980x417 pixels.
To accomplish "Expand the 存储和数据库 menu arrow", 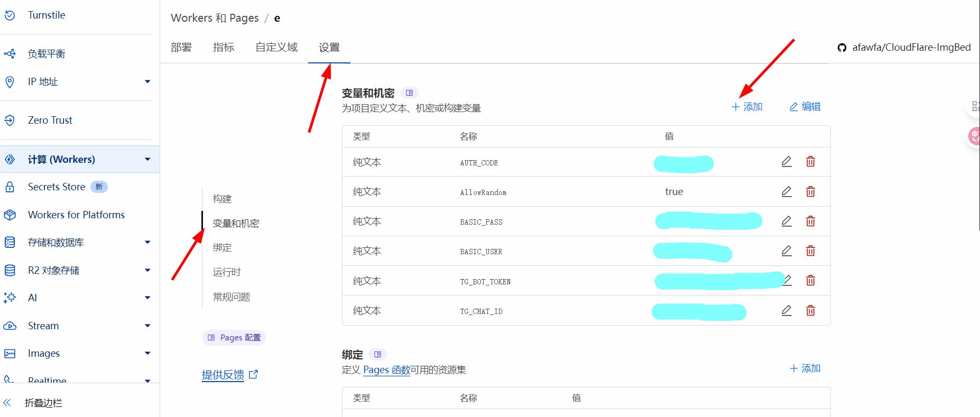I will click(x=147, y=242).
